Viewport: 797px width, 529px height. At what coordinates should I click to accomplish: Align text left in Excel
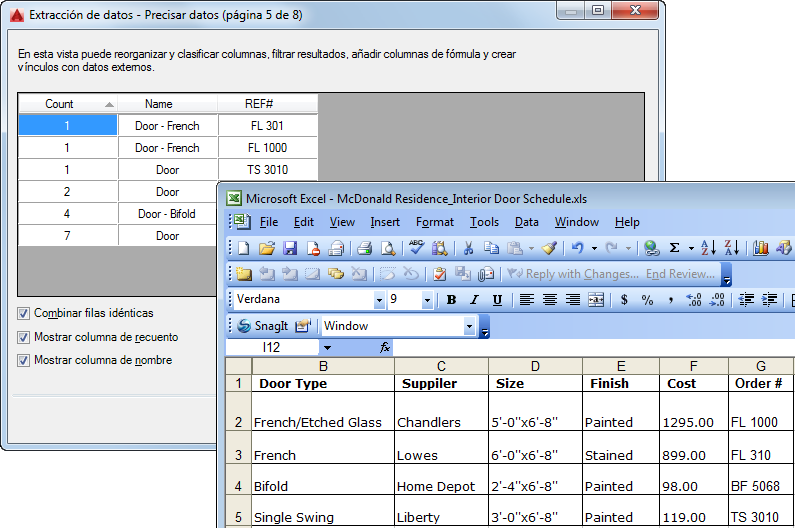pyautogui.click(x=527, y=300)
